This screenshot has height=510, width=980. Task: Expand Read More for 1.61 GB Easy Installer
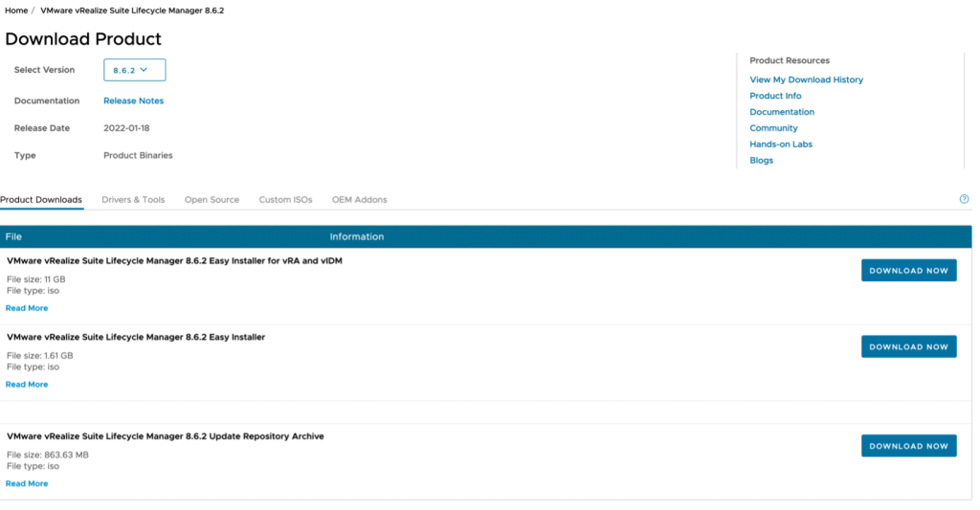tap(27, 385)
